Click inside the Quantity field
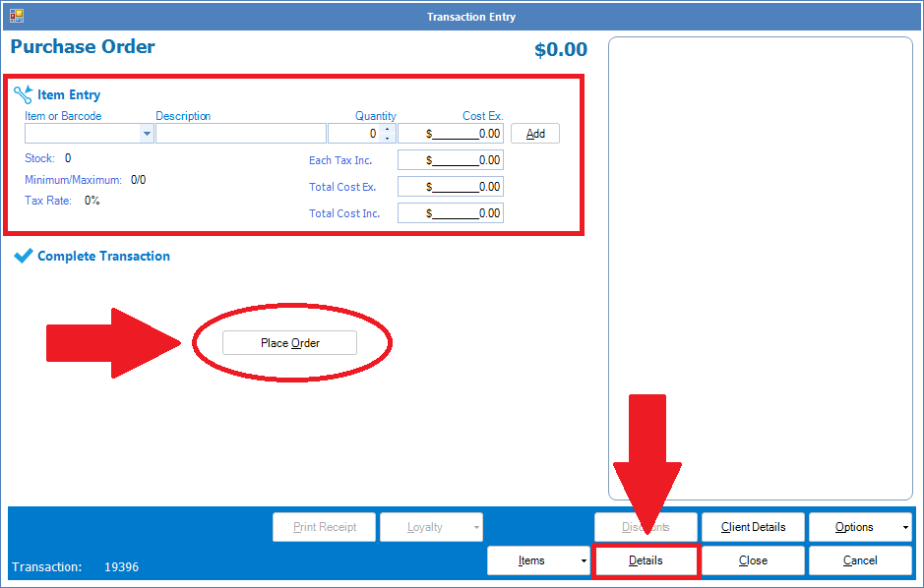 click(354, 134)
